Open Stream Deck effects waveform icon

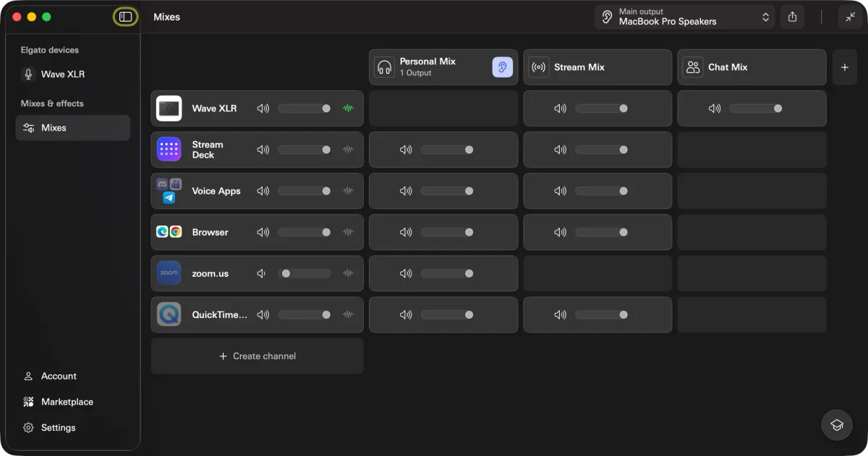pos(348,150)
